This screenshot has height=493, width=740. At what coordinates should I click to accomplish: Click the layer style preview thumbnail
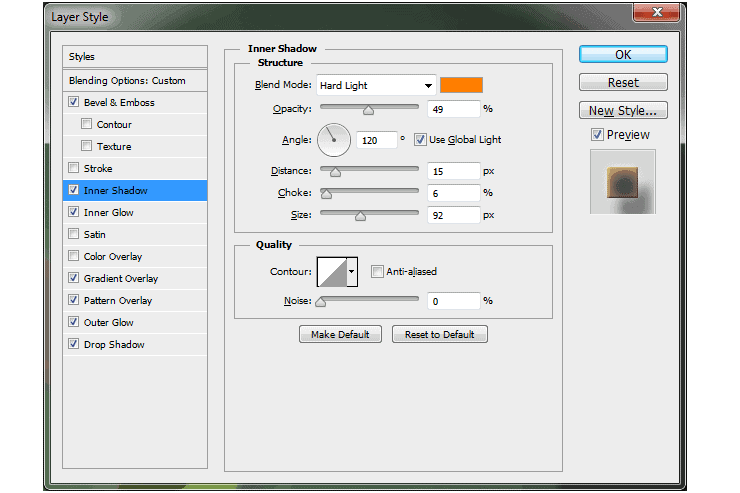tap(622, 182)
